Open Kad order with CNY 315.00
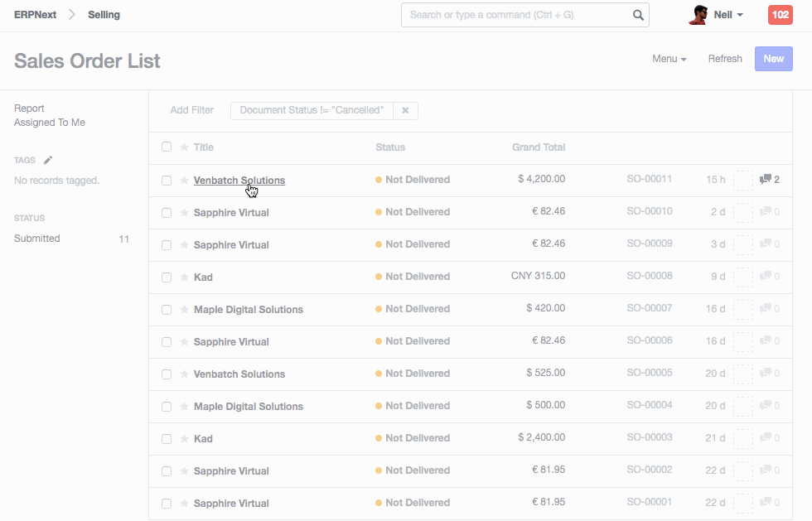The width and height of the screenshot is (812, 521). pyautogui.click(x=203, y=277)
